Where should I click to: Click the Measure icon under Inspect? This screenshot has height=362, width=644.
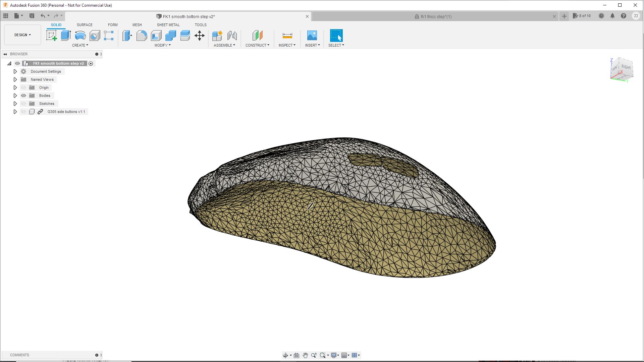[x=287, y=35]
